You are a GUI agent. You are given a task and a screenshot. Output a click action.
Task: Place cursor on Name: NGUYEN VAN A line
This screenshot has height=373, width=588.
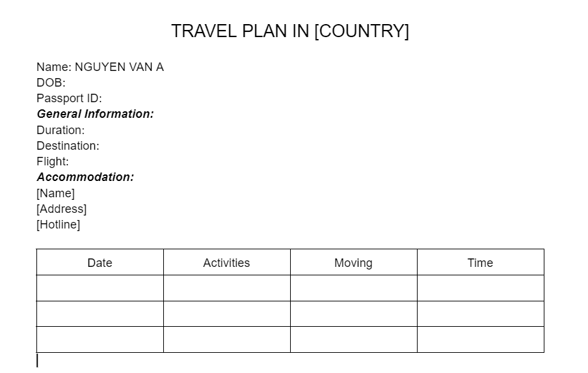click(100, 67)
